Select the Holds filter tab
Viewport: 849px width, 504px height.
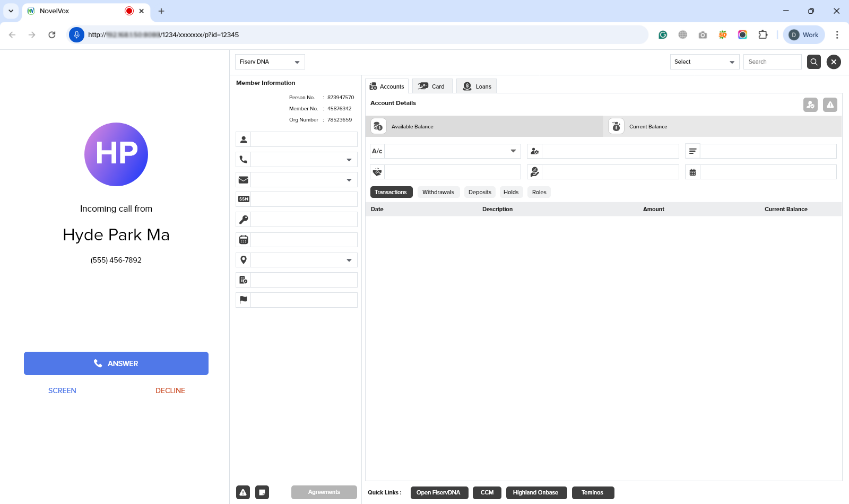[x=511, y=192]
